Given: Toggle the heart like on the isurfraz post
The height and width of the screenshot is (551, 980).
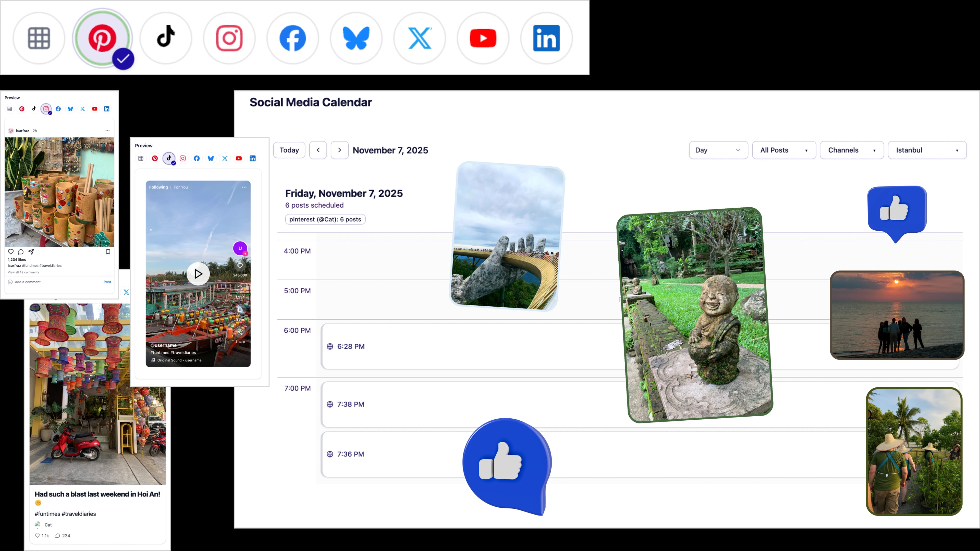Looking at the screenshot, I should tap(11, 252).
